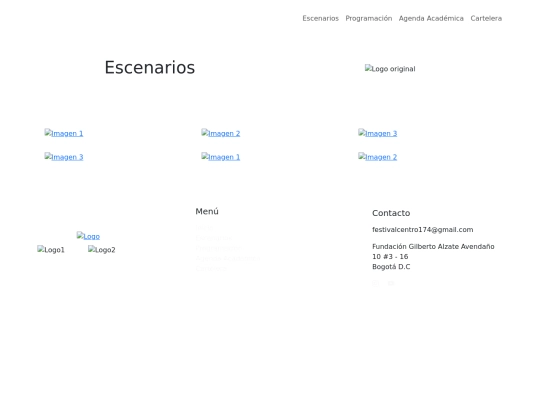This screenshot has width=540, height=405.
Task: Open the Imagen 2 link in the lower image row
Action: (x=377, y=157)
